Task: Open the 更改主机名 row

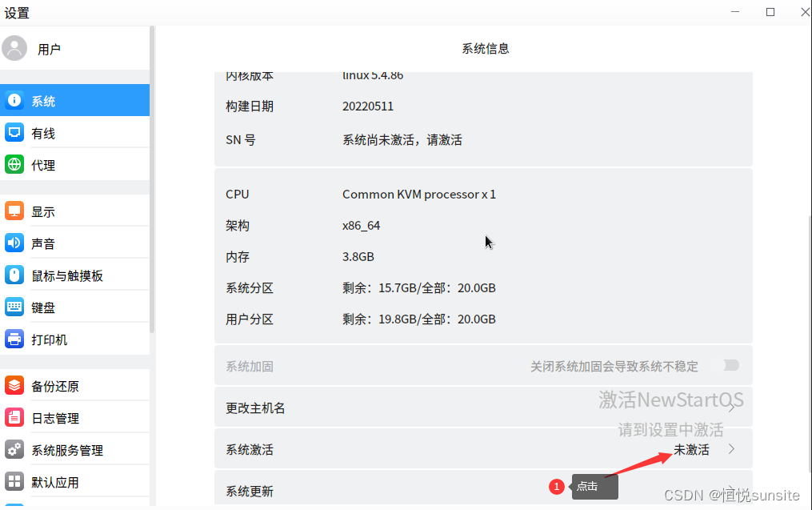Action: click(x=483, y=408)
